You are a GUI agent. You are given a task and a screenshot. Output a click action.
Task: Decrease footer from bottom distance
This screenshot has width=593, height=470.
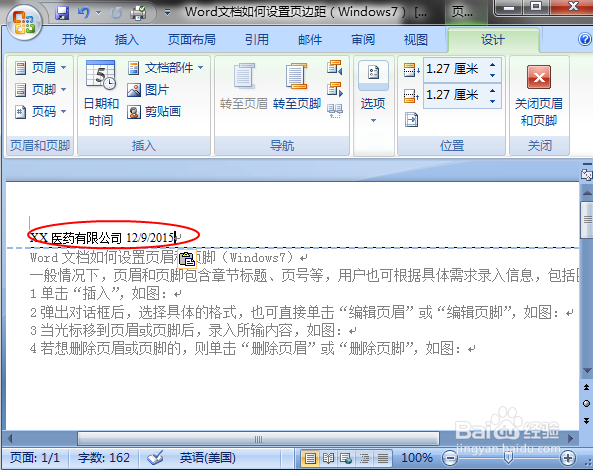click(x=492, y=101)
